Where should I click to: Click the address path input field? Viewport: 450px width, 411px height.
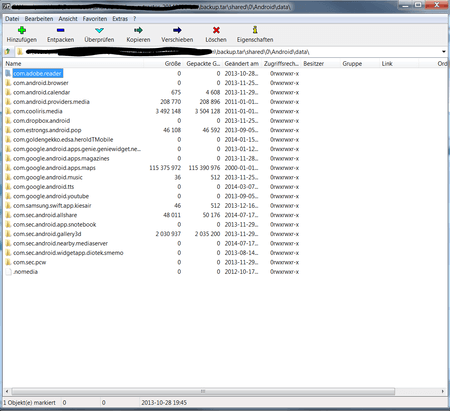(230, 52)
